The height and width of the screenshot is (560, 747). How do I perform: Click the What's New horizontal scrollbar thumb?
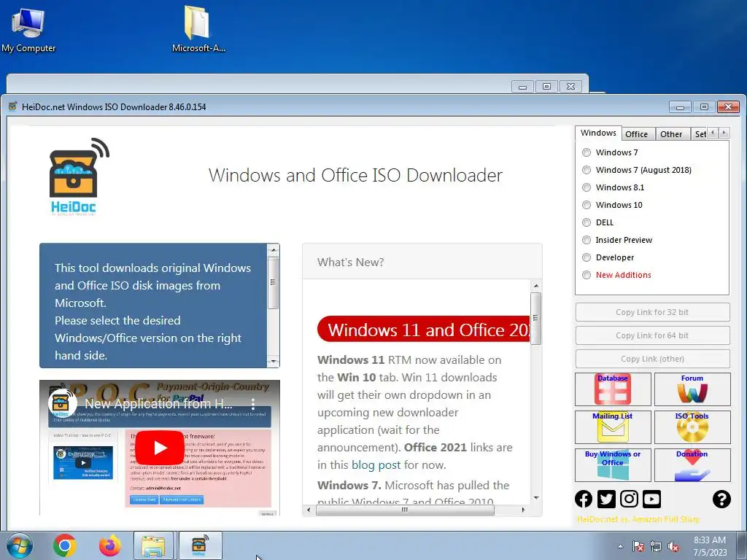pyautogui.click(x=405, y=510)
